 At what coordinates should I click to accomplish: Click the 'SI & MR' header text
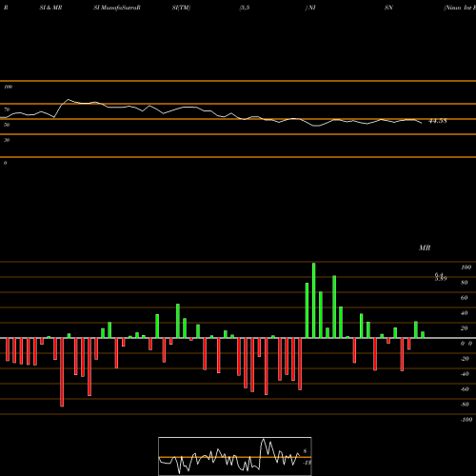click(x=50, y=8)
